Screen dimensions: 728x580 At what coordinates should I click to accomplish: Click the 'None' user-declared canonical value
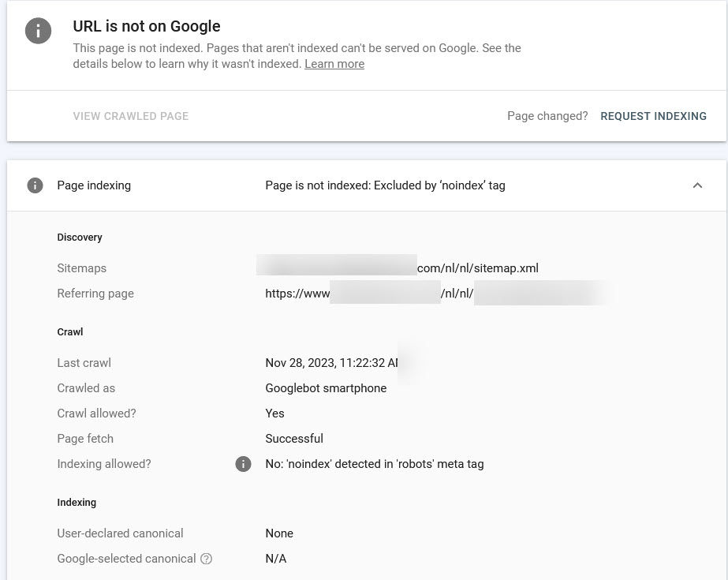pos(279,533)
